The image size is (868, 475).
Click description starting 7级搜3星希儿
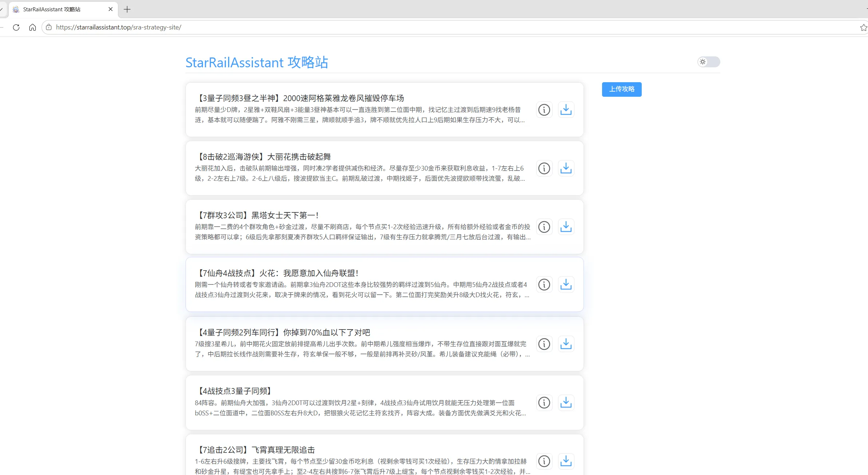(x=362, y=349)
